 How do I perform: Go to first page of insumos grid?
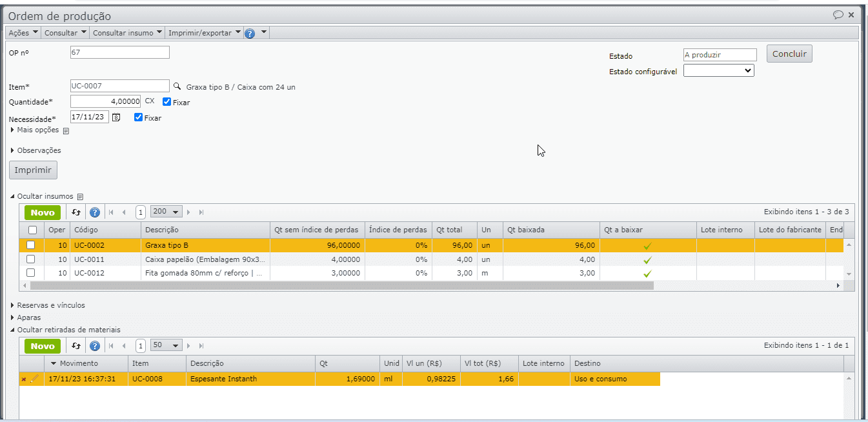(x=111, y=212)
